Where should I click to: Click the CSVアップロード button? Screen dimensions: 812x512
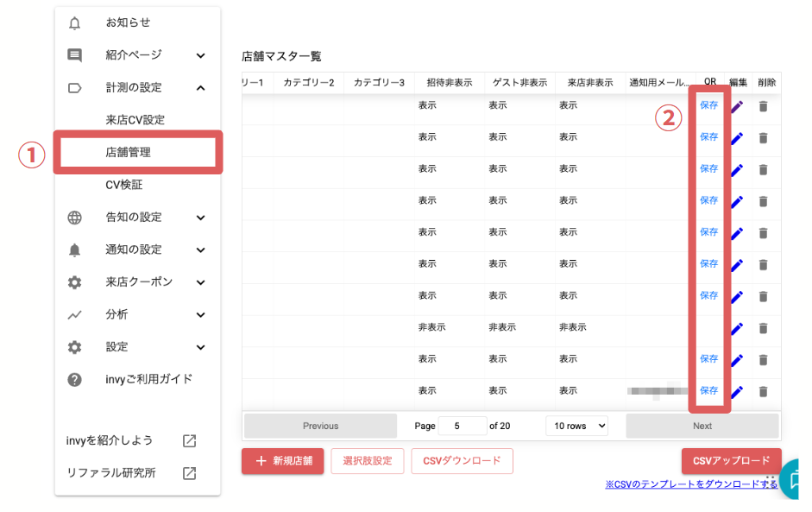[730, 461]
